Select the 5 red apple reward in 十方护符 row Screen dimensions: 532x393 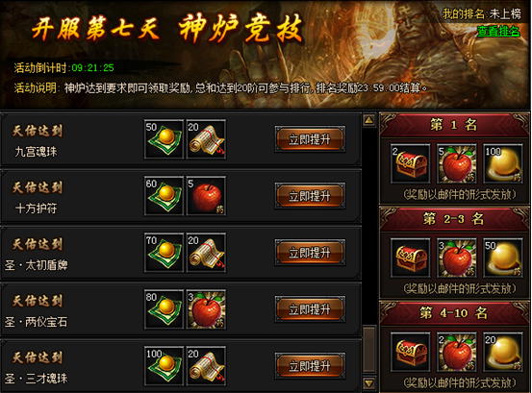pyautogui.click(x=206, y=196)
